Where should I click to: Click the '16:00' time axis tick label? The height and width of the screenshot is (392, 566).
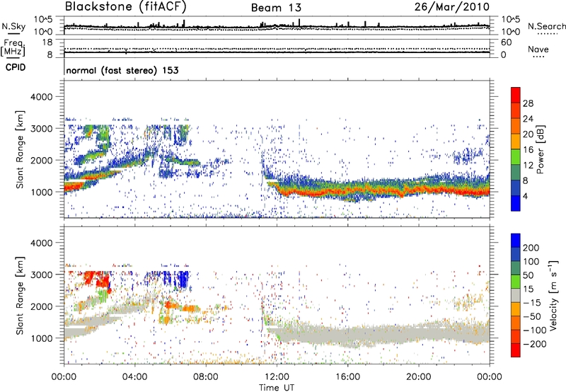[347, 377]
